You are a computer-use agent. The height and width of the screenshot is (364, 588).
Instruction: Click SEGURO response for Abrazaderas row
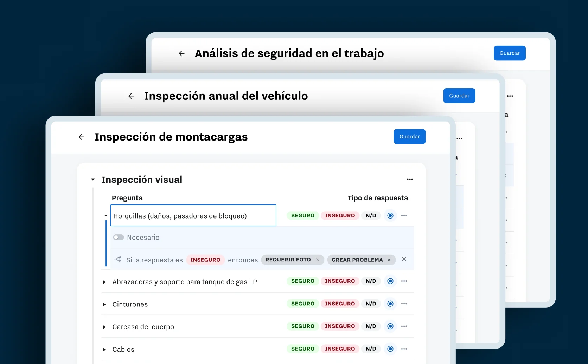coord(303,281)
